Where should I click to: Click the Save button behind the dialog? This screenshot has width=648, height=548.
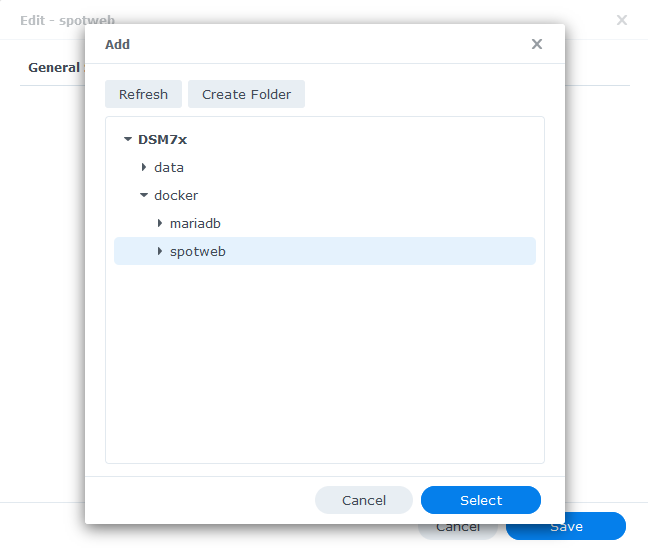pos(596,531)
